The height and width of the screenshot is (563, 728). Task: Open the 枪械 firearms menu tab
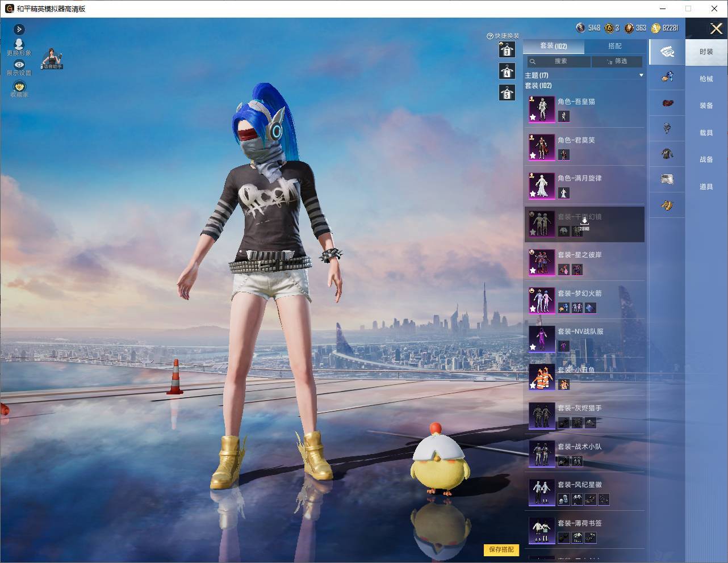pos(706,79)
